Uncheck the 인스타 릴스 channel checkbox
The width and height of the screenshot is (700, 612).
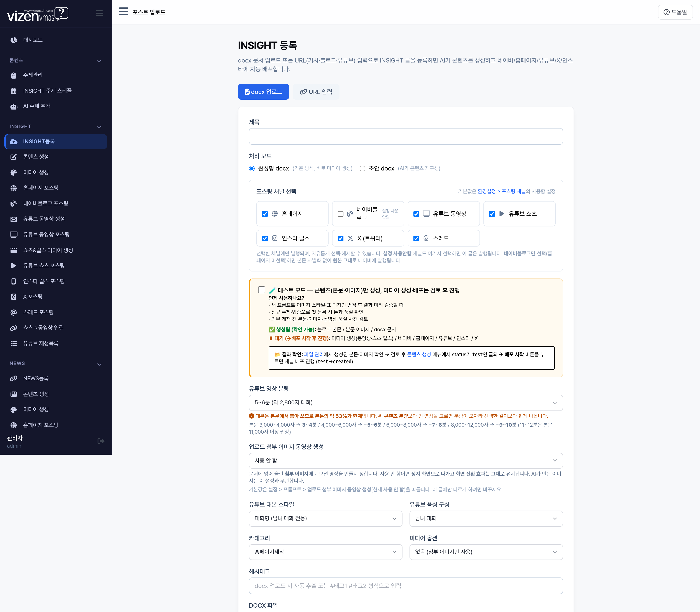(265, 238)
